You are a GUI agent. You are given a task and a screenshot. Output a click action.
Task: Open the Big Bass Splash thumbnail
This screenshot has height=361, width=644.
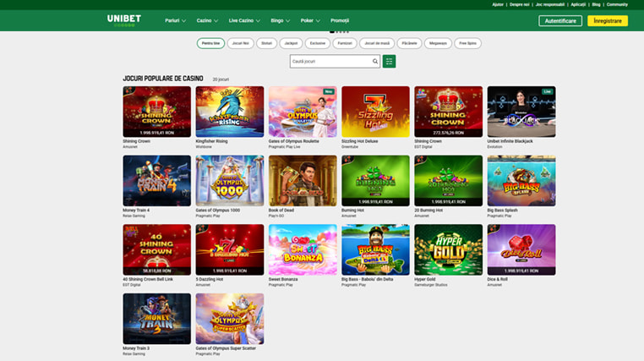(x=521, y=181)
